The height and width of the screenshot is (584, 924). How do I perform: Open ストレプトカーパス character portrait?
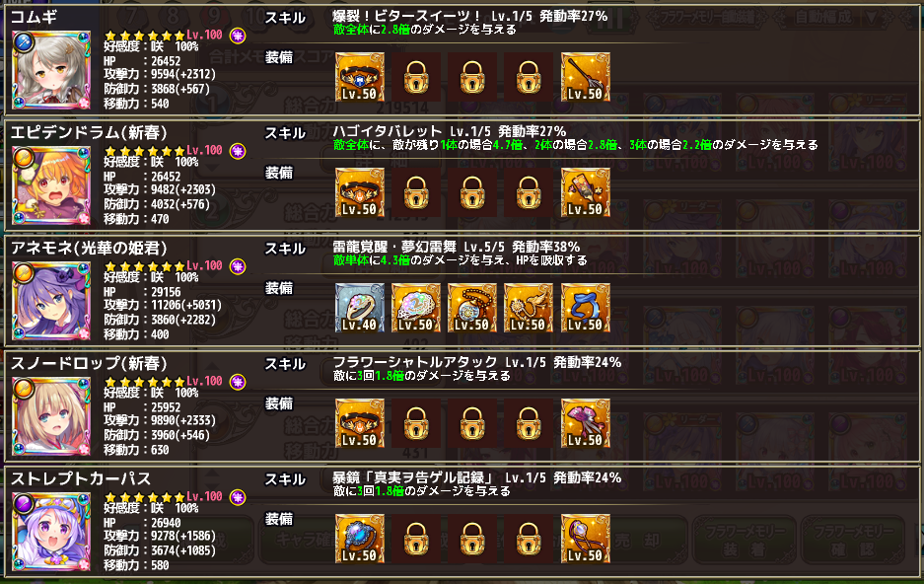51,532
